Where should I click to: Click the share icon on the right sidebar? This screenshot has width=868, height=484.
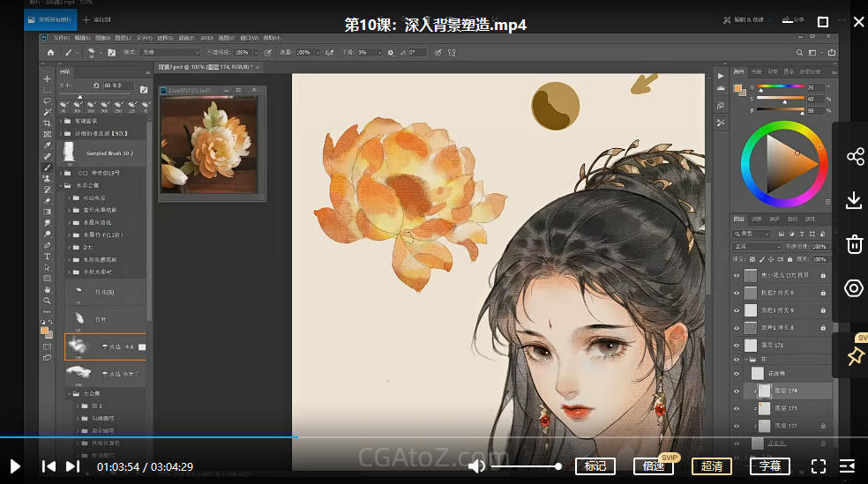[x=854, y=157]
